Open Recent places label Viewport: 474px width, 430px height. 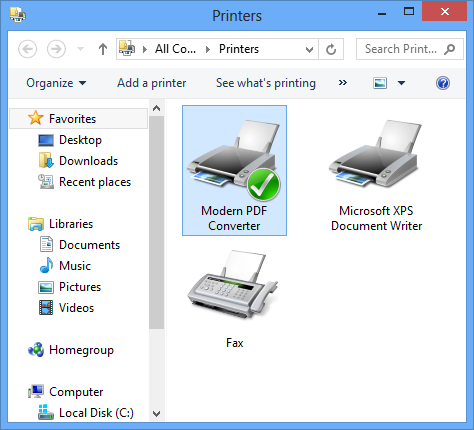pyautogui.click(x=95, y=182)
